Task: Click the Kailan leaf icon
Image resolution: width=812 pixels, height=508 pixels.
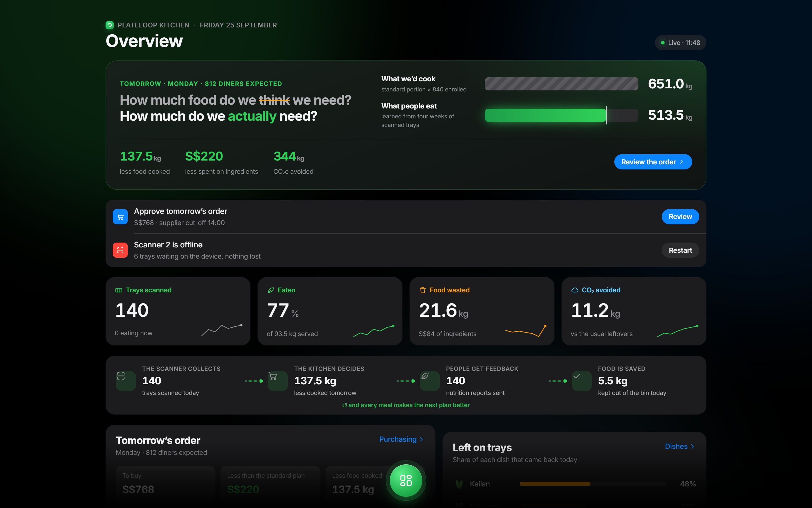Action: pyautogui.click(x=459, y=484)
